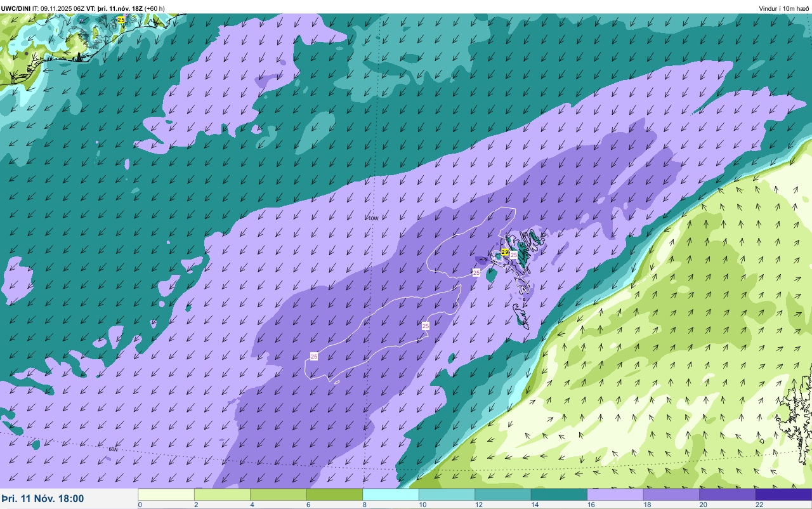812x509 pixels.
Task: Choose the 14–16 dark teal legend swatch
Action: (559, 494)
